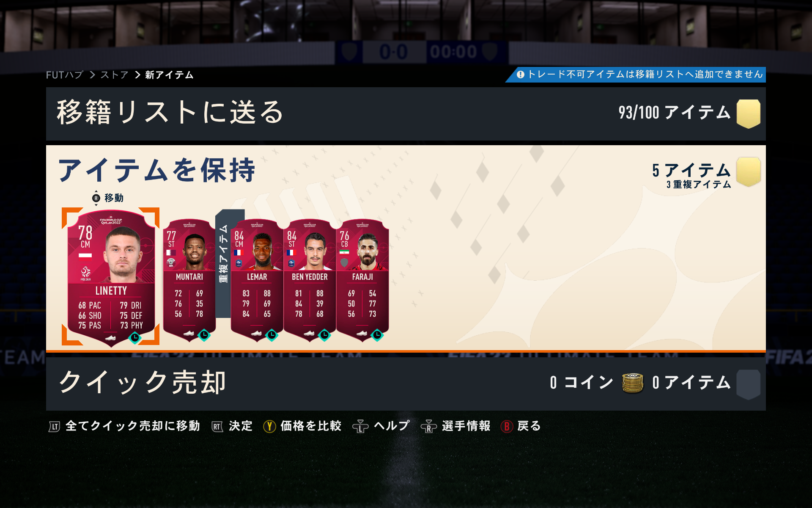The height and width of the screenshot is (508, 812).
Task: Click the R stick 移動 indicator
Action: [x=96, y=198]
